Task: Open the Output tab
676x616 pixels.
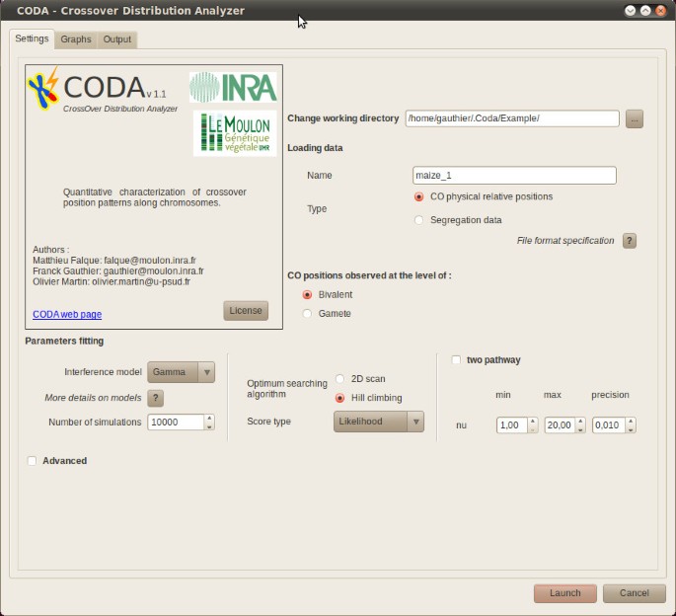Action: pyautogui.click(x=116, y=39)
